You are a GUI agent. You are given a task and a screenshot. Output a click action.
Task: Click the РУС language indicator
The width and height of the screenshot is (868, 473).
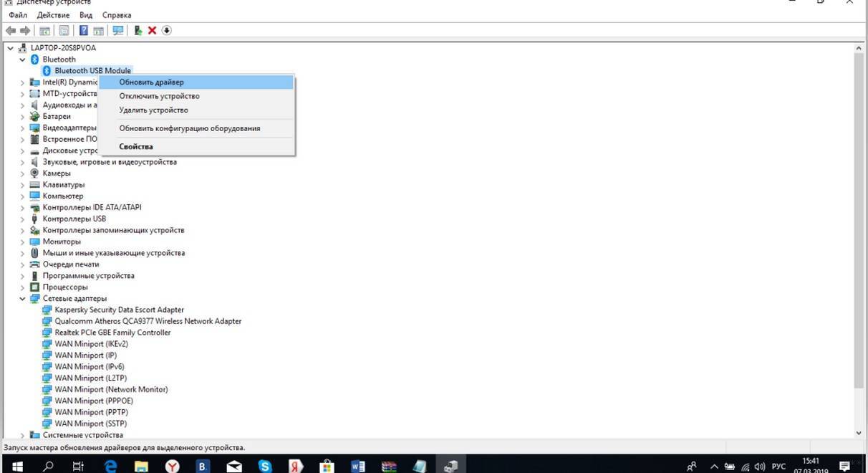tap(779, 467)
